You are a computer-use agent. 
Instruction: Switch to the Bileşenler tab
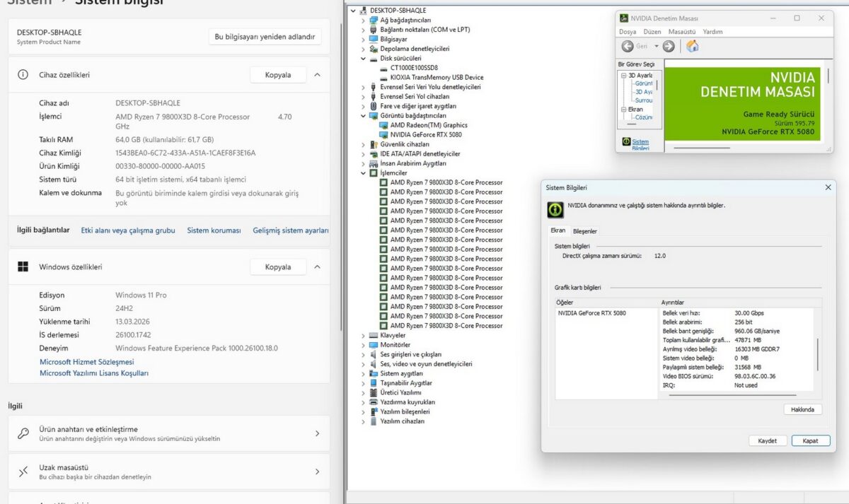click(x=584, y=231)
